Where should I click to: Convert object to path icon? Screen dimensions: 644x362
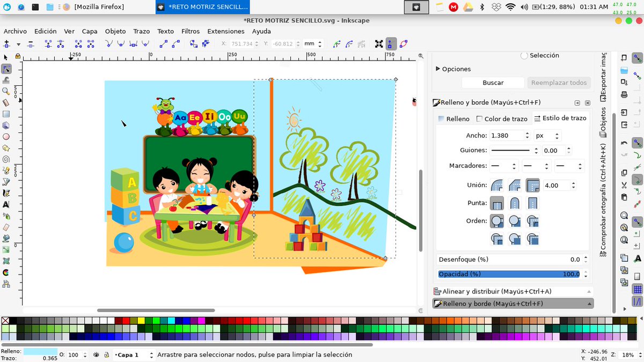[x=194, y=44]
